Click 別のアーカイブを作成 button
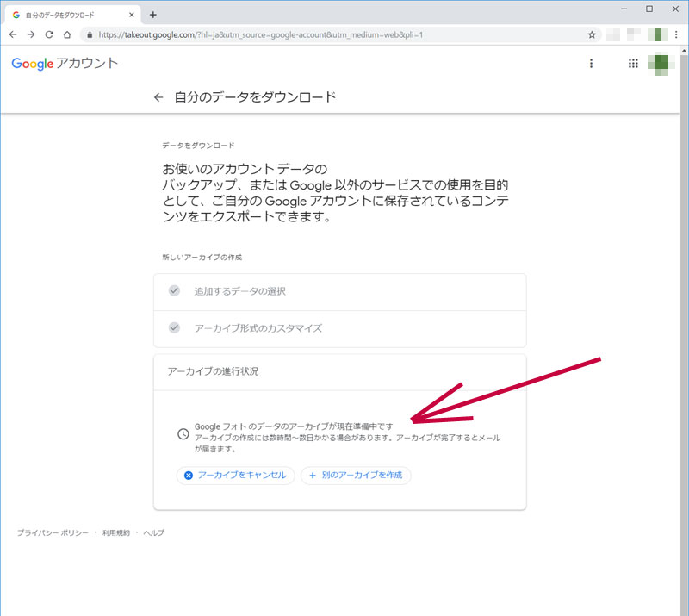689x616 pixels. tap(356, 476)
